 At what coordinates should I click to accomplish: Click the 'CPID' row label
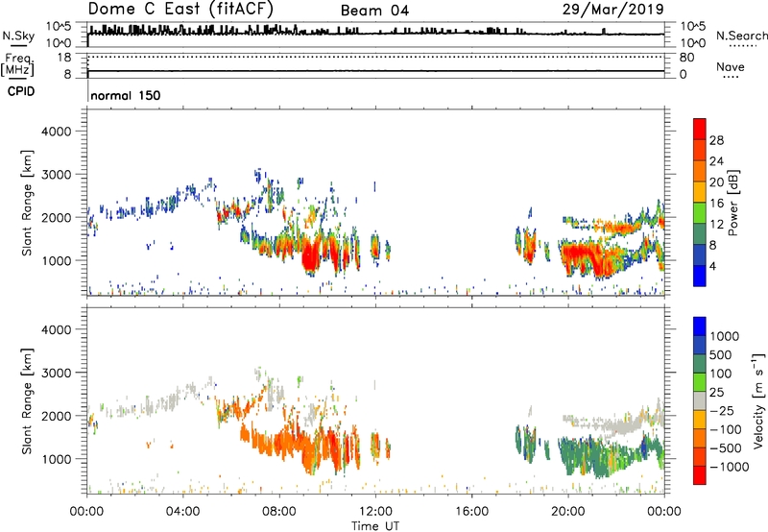[x=21, y=91]
